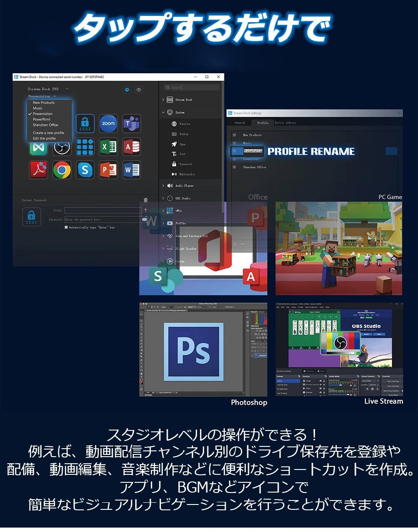Select Shenzhen Office row in settings list
The image size is (418, 532).
314,167
